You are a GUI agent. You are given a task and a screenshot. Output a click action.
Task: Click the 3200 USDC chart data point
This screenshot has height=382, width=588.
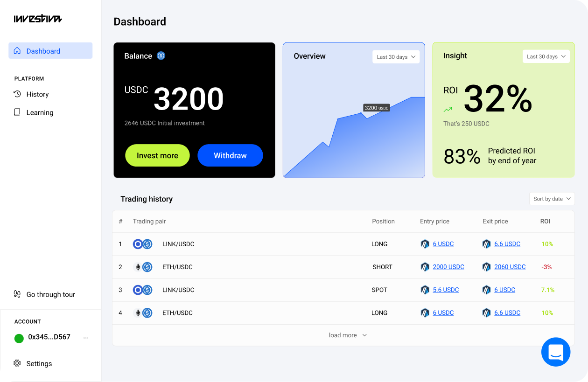(361, 113)
